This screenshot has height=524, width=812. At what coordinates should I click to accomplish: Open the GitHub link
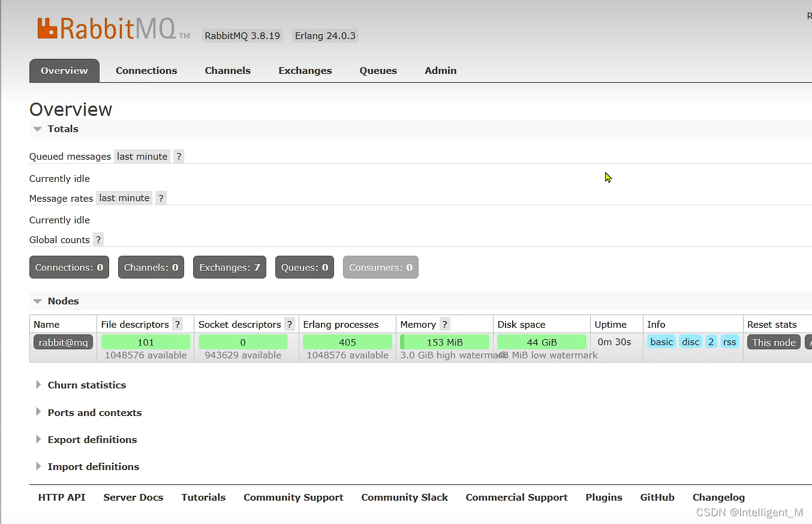click(x=657, y=498)
